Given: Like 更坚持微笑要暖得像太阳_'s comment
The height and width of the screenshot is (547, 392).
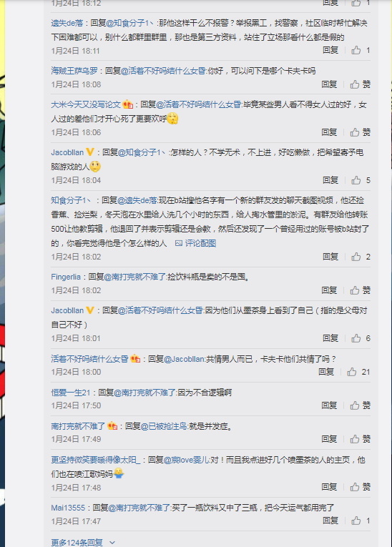Looking at the screenshot, I should click(361, 487).
